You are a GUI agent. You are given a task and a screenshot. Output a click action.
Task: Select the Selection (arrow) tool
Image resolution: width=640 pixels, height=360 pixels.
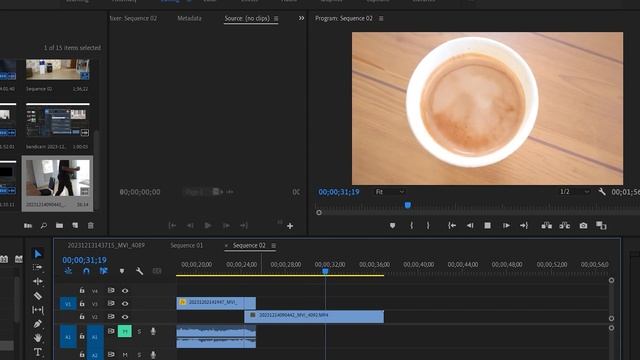pos(38,254)
